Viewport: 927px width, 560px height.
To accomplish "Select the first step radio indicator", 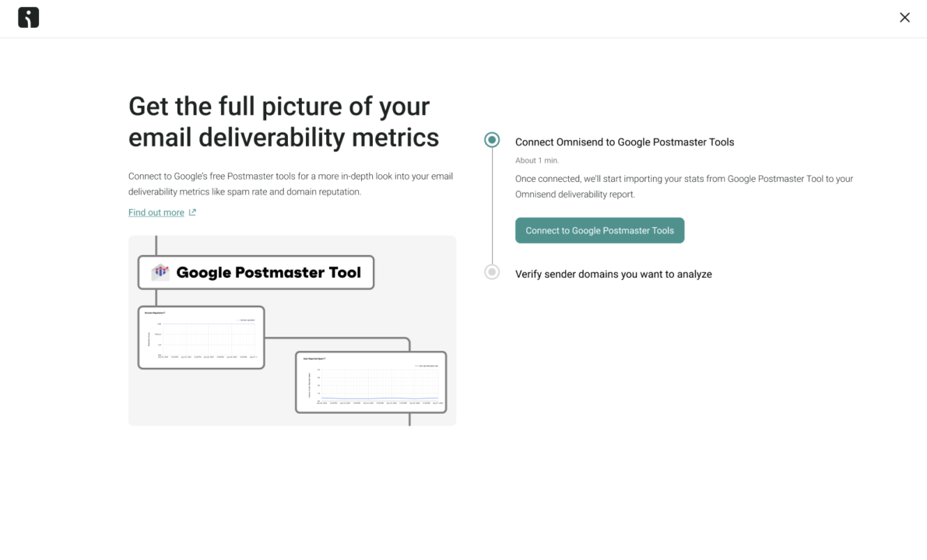I will [492, 140].
